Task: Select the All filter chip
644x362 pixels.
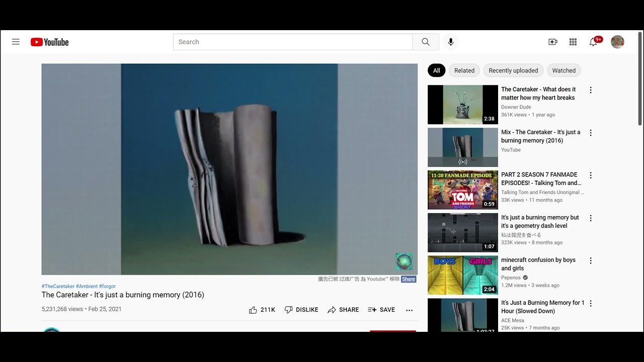Action: pyautogui.click(x=437, y=70)
